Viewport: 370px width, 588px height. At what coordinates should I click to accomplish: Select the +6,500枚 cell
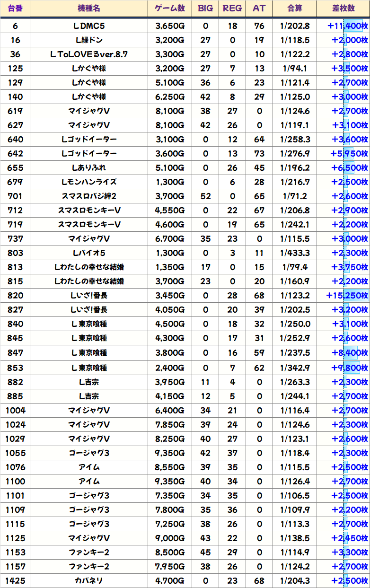pos(344,168)
